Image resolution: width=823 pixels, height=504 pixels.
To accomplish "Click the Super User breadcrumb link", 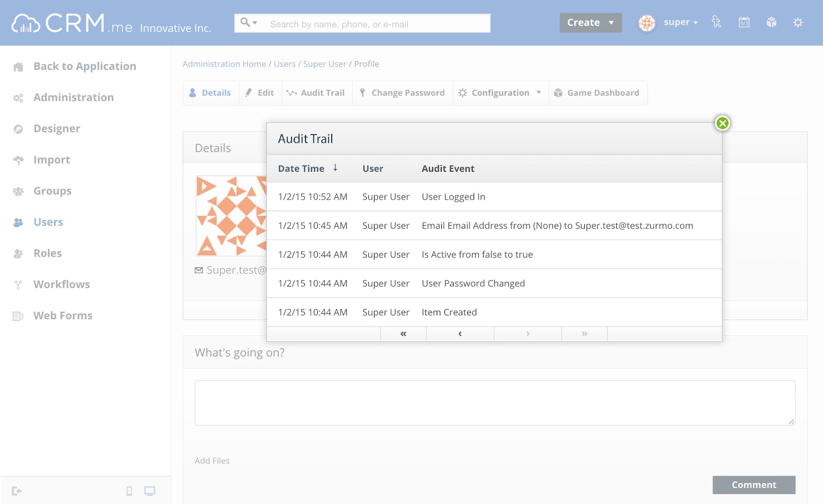I will tap(325, 64).
